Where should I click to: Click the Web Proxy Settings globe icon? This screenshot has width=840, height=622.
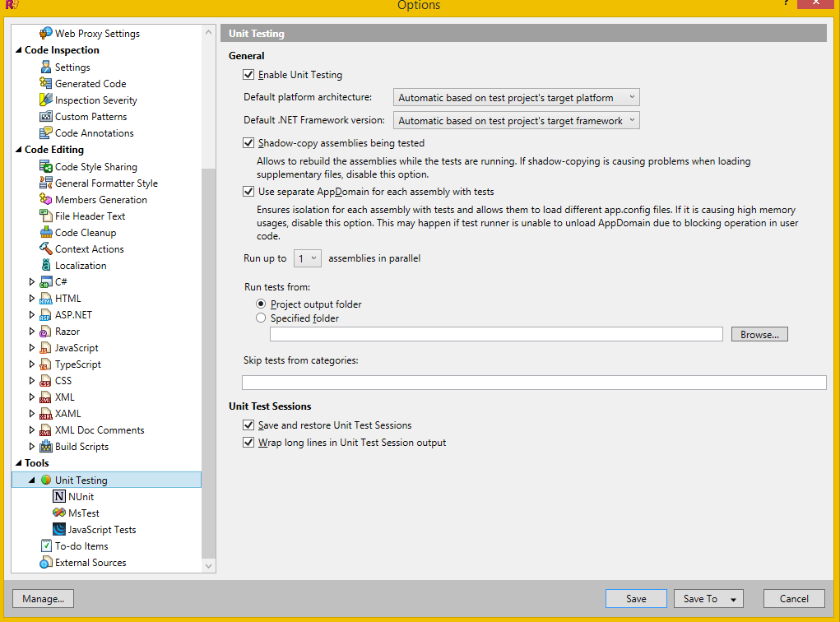click(x=46, y=34)
